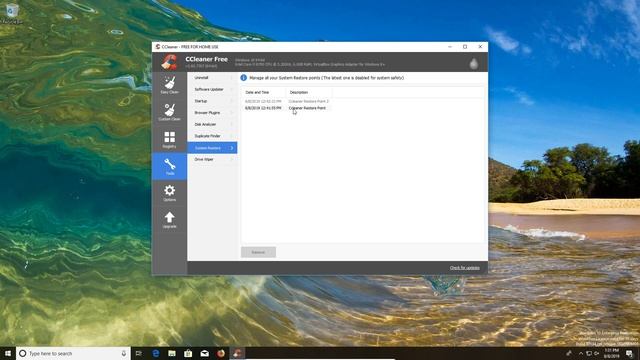The image size is (640, 360).
Task: Launch Firefox from taskbar
Action: (221, 353)
